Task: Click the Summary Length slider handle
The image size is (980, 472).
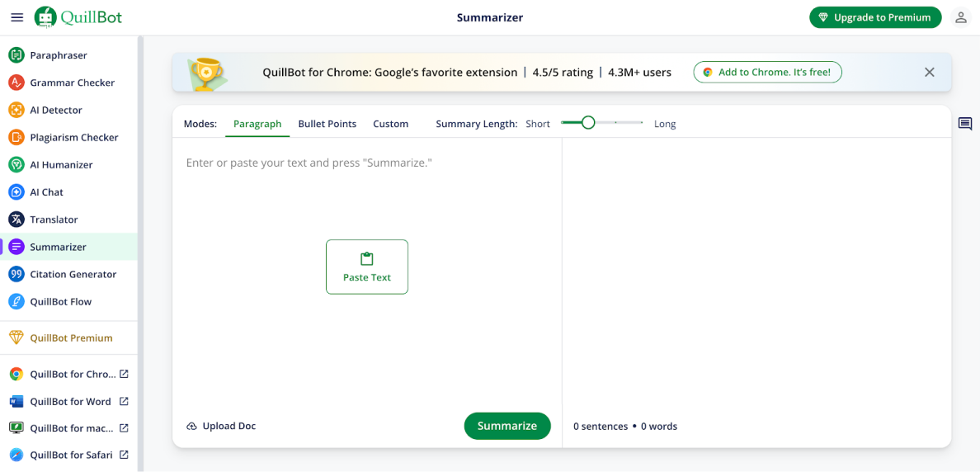Action: pyautogui.click(x=588, y=122)
